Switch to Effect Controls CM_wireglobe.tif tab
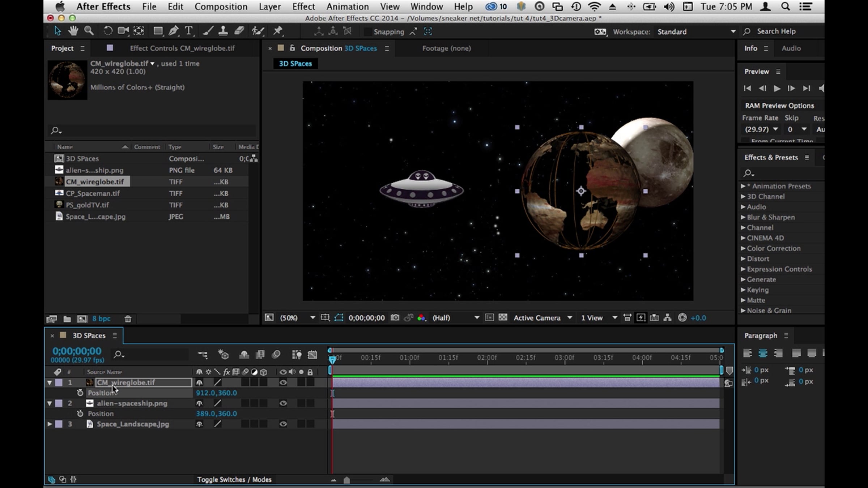 [x=182, y=48]
